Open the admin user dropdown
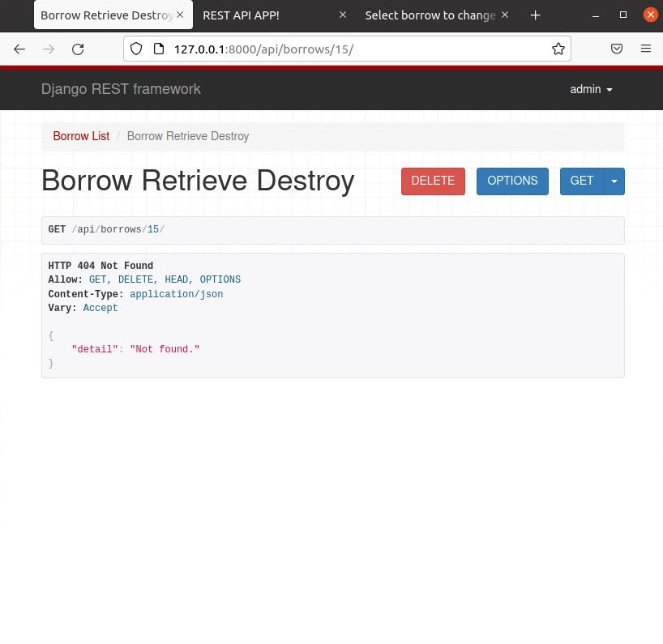 point(591,90)
